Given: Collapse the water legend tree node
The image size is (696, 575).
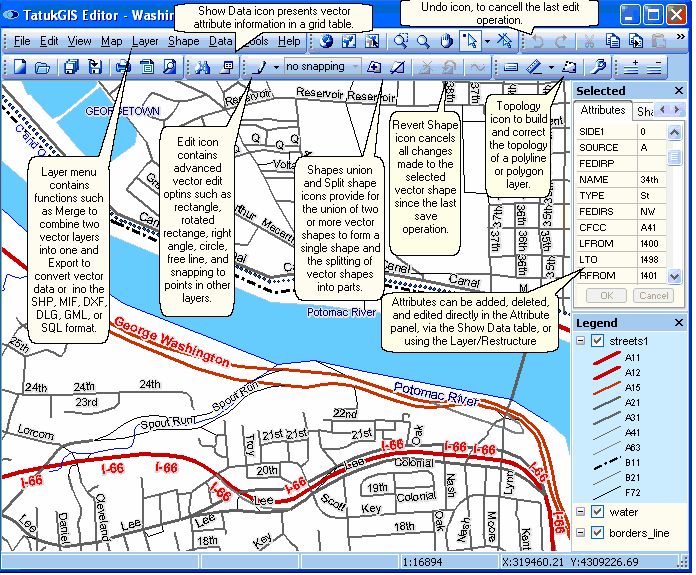Looking at the screenshot, I should (x=580, y=512).
